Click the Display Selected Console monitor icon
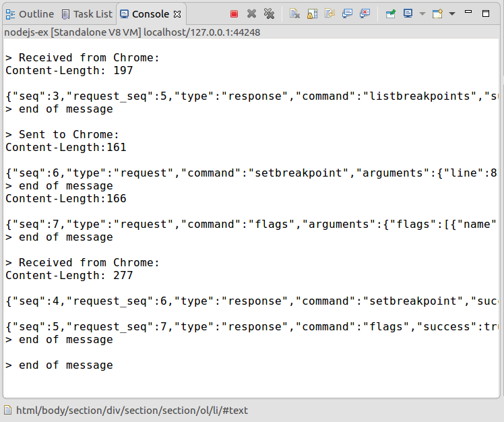This screenshot has height=422, width=504. [408, 13]
